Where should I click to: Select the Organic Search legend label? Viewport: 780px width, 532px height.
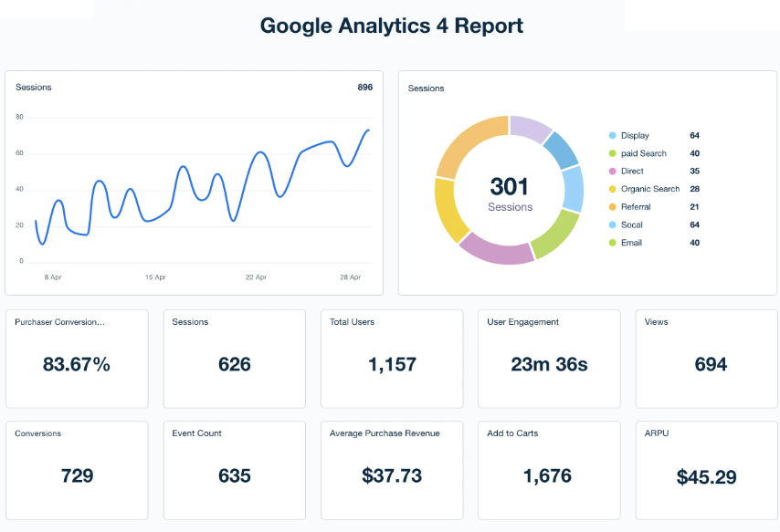[650, 190]
